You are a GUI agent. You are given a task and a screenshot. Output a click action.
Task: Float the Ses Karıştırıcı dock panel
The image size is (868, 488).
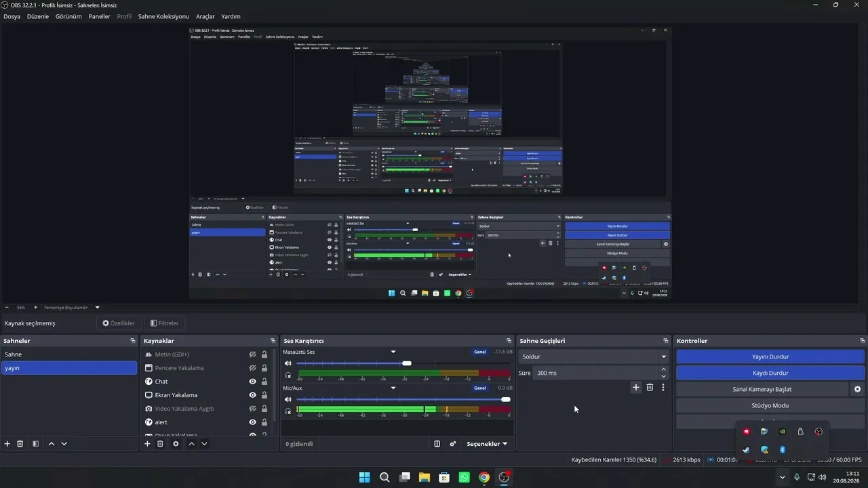tap(509, 341)
